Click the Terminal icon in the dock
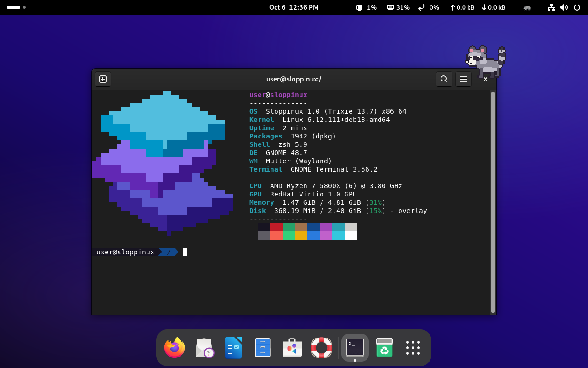The height and width of the screenshot is (368, 588). 355,348
